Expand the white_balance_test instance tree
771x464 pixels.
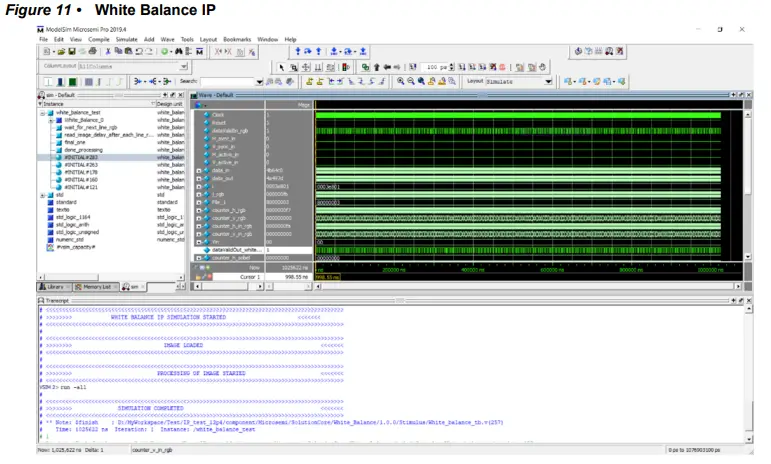(x=42, y=113)
